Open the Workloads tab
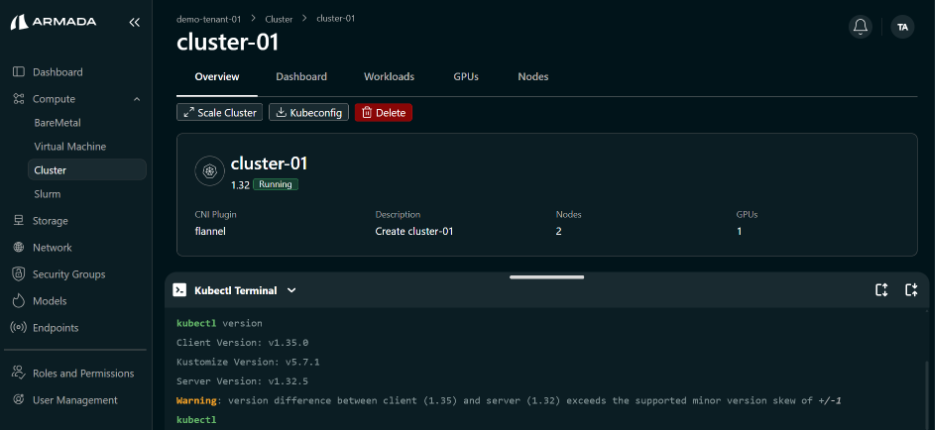The height and width of the screenshot is (430, 936). 389,76
